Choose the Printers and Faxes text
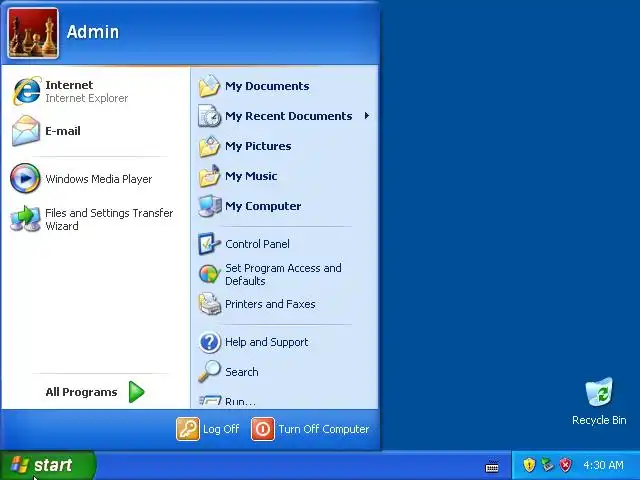Image resolution: width=640 pixels, height=480 pixels. pyautogui.click(x=270, y=304)
